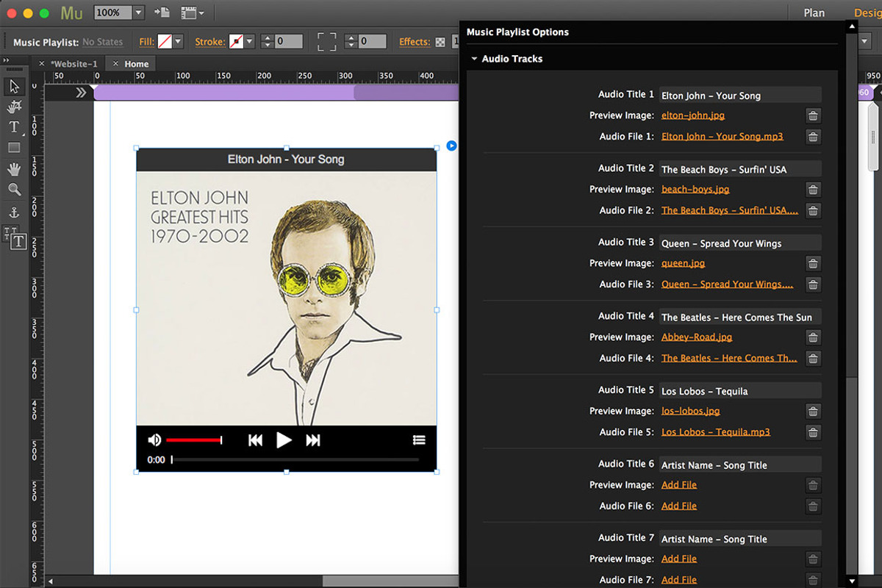Click the stroke weight value field
The image size is (882, 588).
tap(289, 42)
